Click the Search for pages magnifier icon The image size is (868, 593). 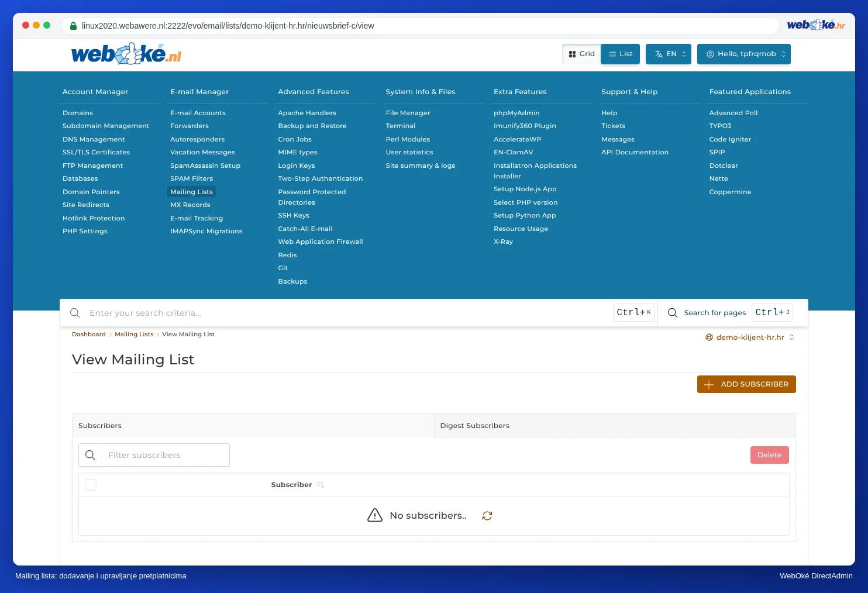[x=673, y=313]
